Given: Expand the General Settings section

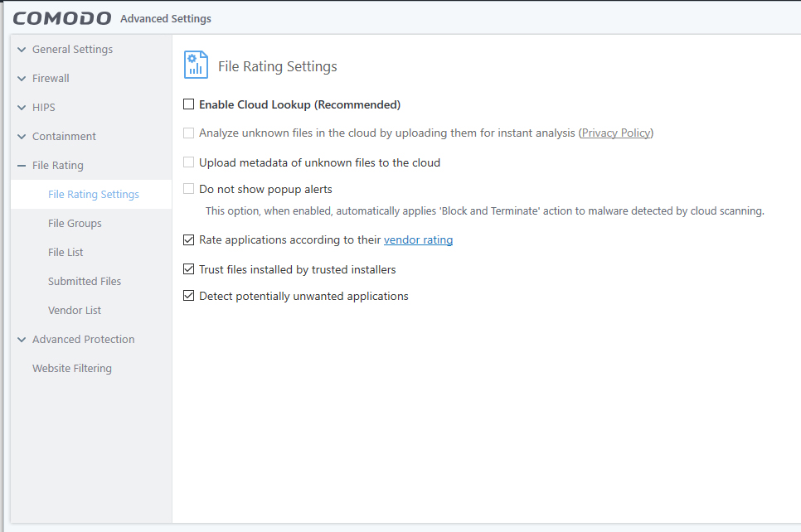Looking at the screenshot, I should pyautogui.click(x=22, y=50).
